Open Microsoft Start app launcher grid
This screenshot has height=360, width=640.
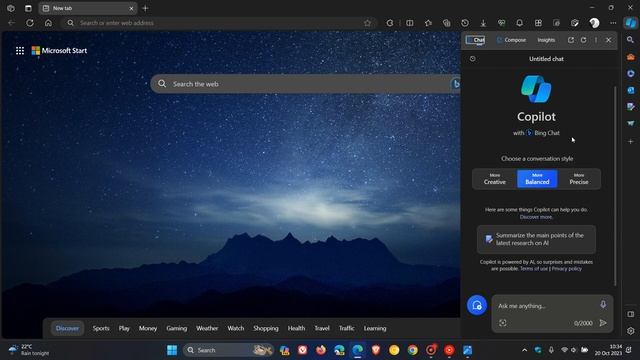20,51
